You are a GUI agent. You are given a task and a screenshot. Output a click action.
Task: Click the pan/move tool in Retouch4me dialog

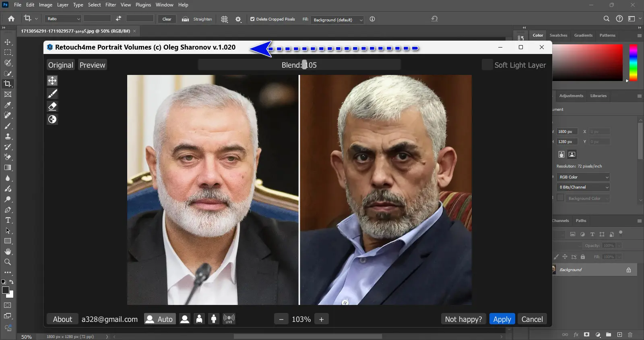(x=52, y=81)
